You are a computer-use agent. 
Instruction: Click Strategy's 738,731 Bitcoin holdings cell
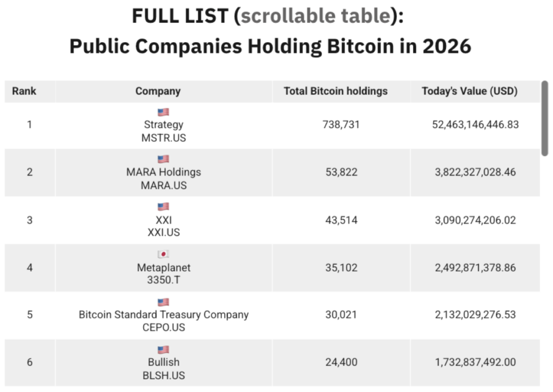(340, 125)
